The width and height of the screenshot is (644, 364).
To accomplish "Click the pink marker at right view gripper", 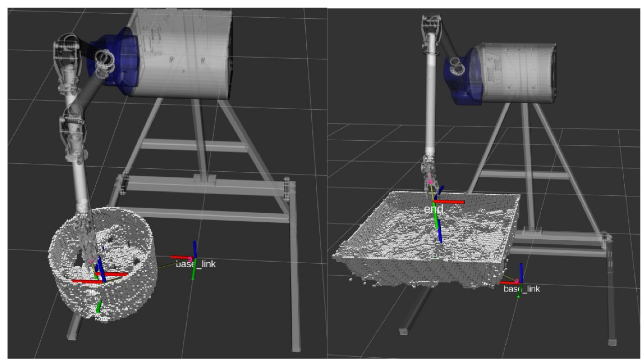I will pos(430,182).
